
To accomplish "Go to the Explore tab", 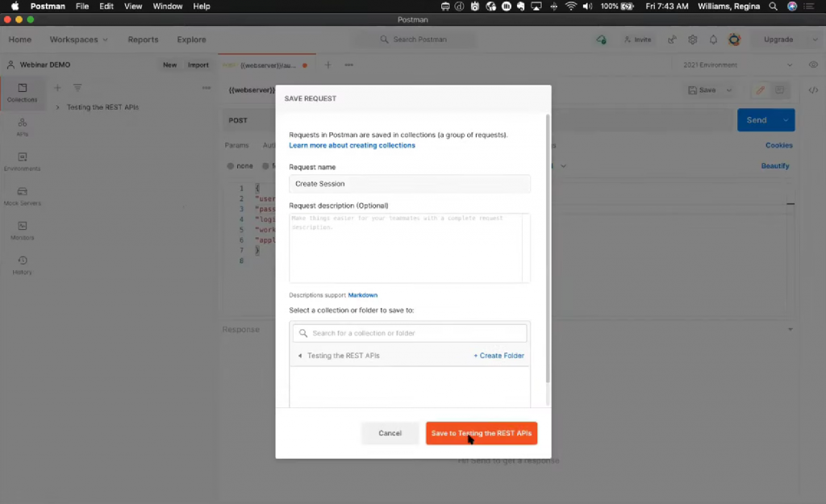I will 191,40.
